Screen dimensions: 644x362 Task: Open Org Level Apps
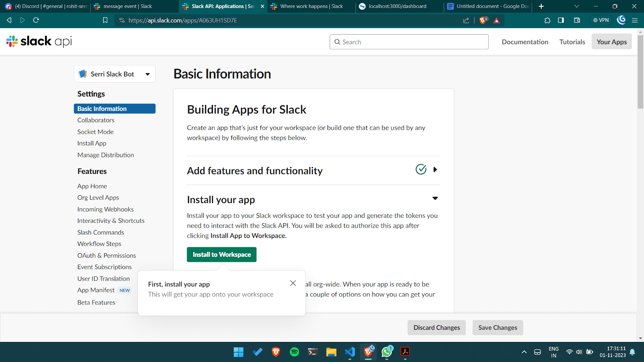(98, 197)
